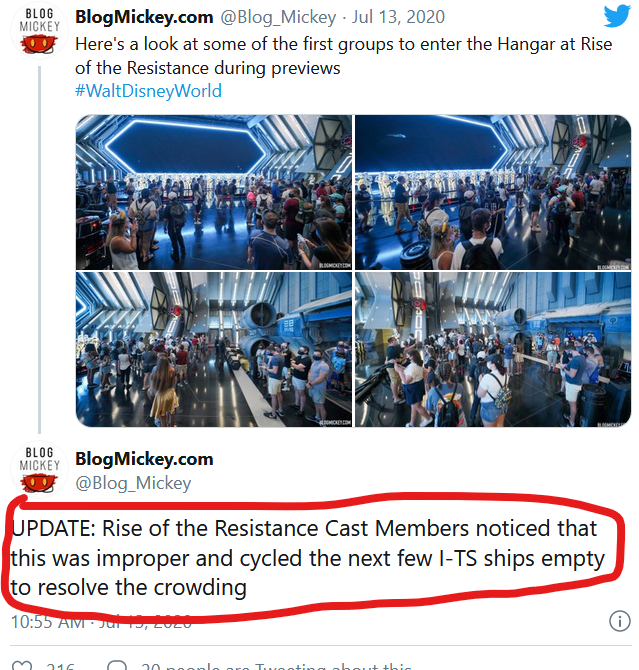The width and height of the screenshot is (639, 670).
Task: Click the Twitter bird logo icon
Action: tap(617, 16)
